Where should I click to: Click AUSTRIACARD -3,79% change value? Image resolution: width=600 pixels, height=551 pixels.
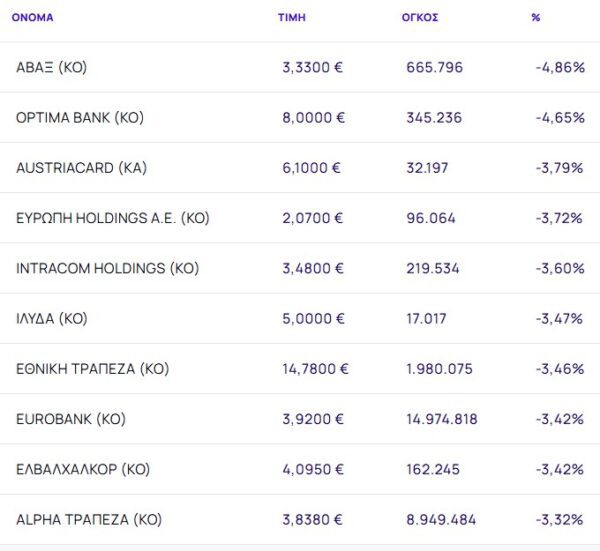(x=559, y=168)
